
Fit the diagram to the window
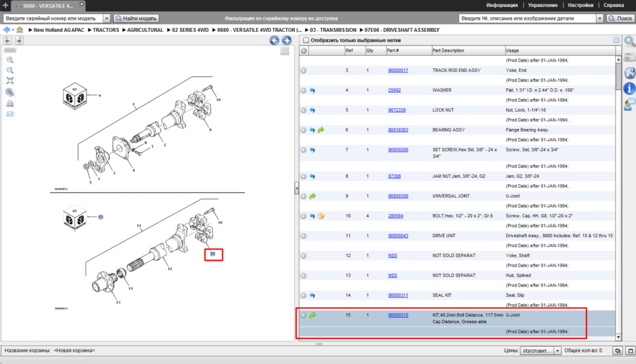(x=10, y=81)
